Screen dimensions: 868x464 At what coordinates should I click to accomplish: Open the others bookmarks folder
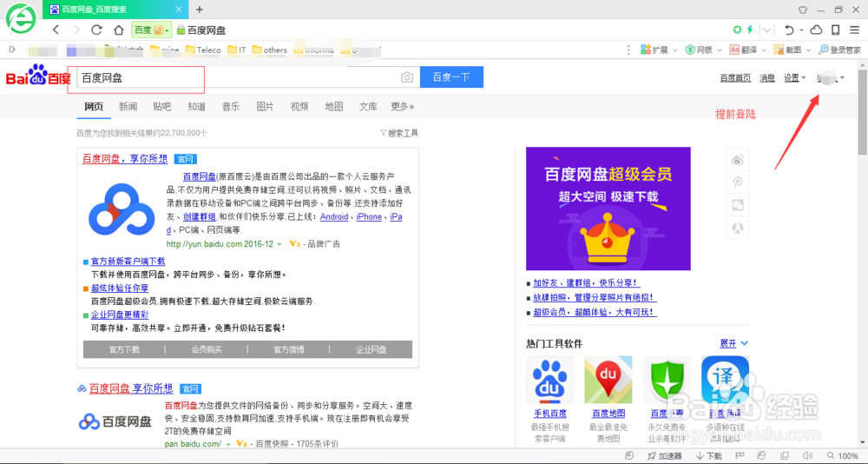270,50
